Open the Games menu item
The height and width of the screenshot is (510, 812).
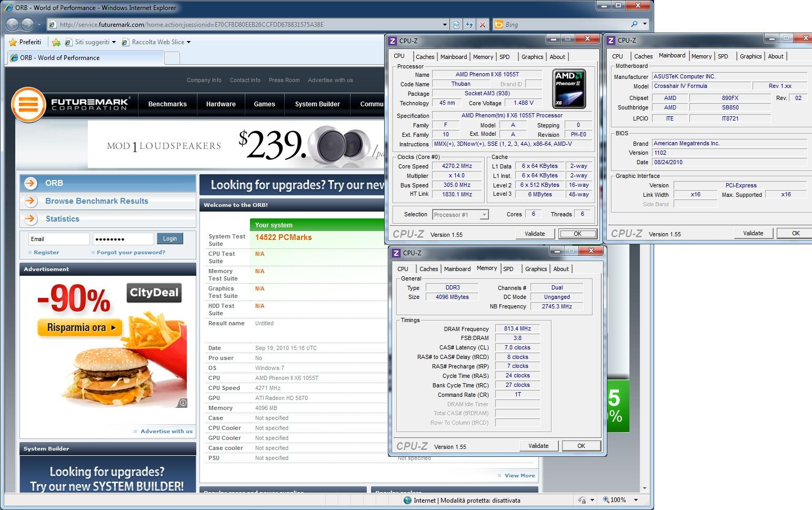(264, 104)
